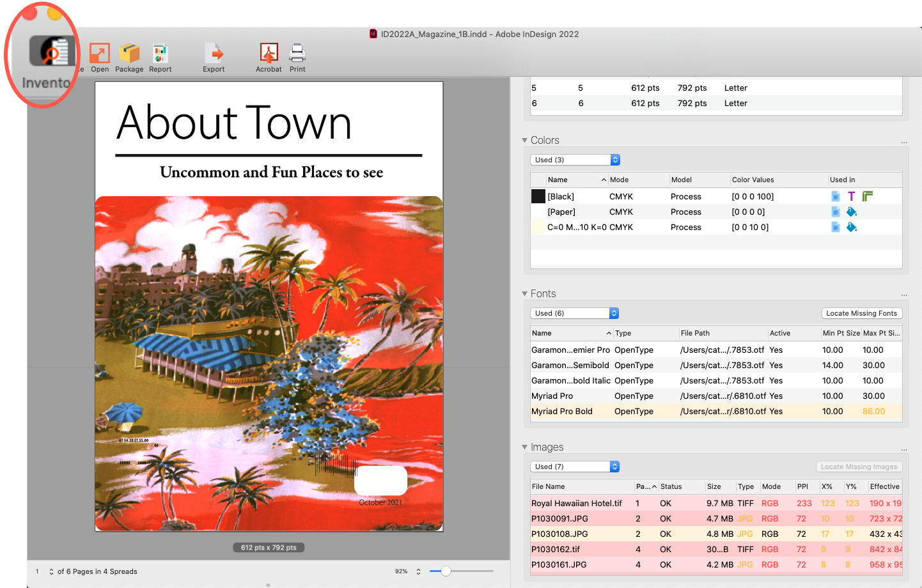Click the Acrobat PDF icon
Viewport: 922px width, 588px height.
269,53
